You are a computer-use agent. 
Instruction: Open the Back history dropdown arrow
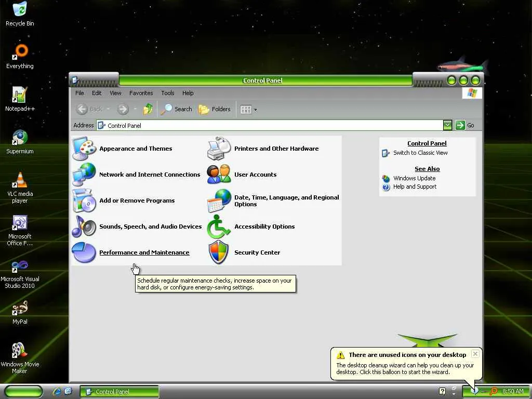pyautogui.click(x=108, y=109)
